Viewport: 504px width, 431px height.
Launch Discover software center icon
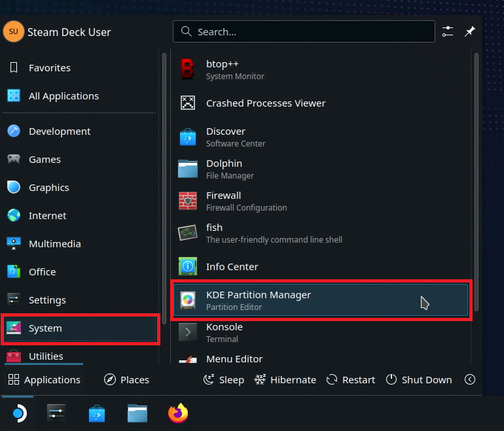tap(188, 137)
